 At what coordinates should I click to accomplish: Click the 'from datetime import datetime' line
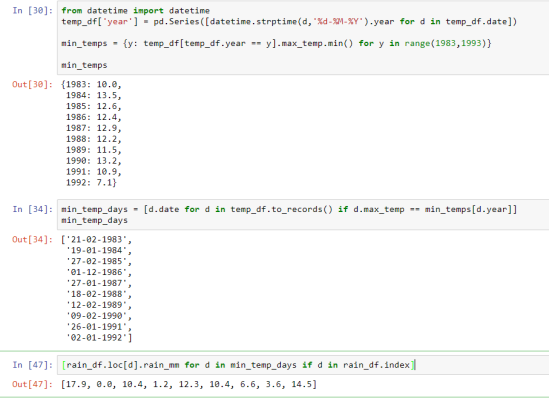click(135, 11)
